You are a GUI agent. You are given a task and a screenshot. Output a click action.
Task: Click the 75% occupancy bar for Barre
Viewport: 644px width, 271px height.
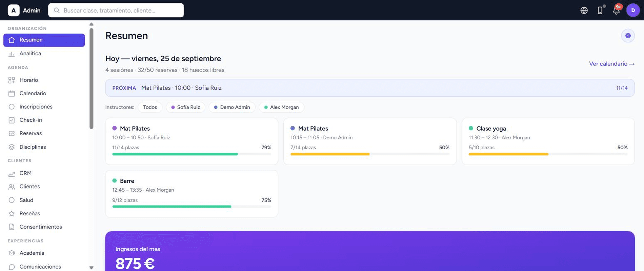[192, 207]
